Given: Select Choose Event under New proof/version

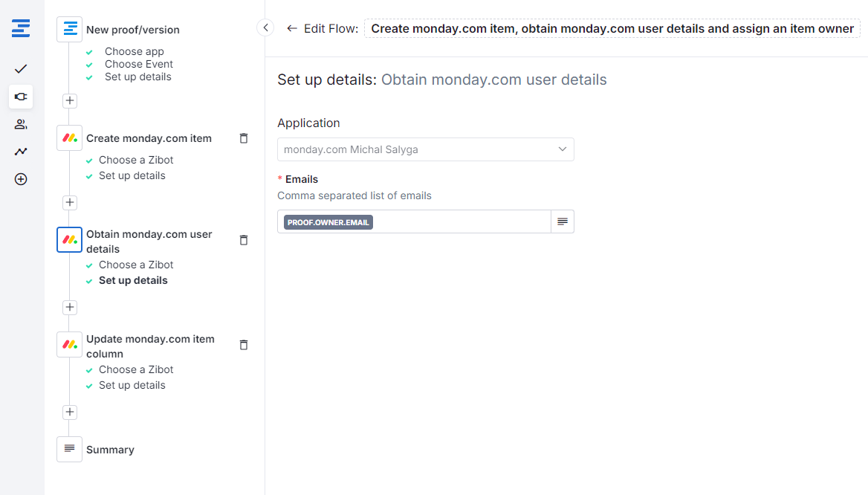Looking at the screenshot, I should pyautogui.click(x=139, y=64).
